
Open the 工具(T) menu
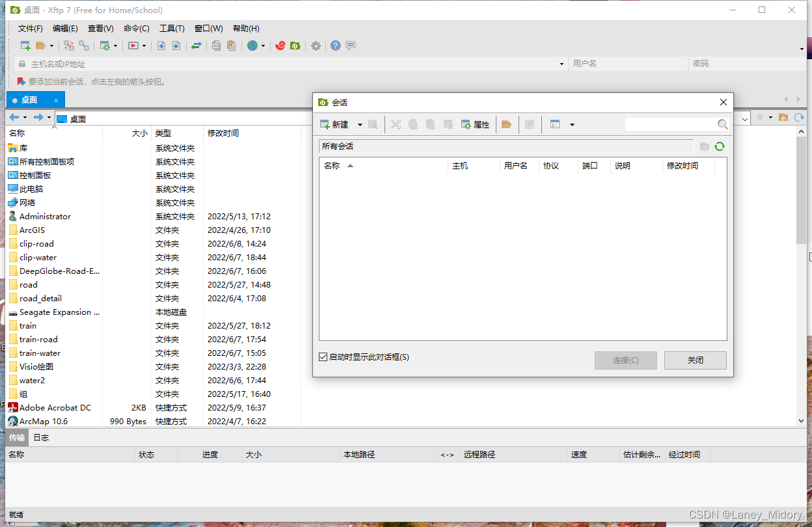tap(172, 28)
